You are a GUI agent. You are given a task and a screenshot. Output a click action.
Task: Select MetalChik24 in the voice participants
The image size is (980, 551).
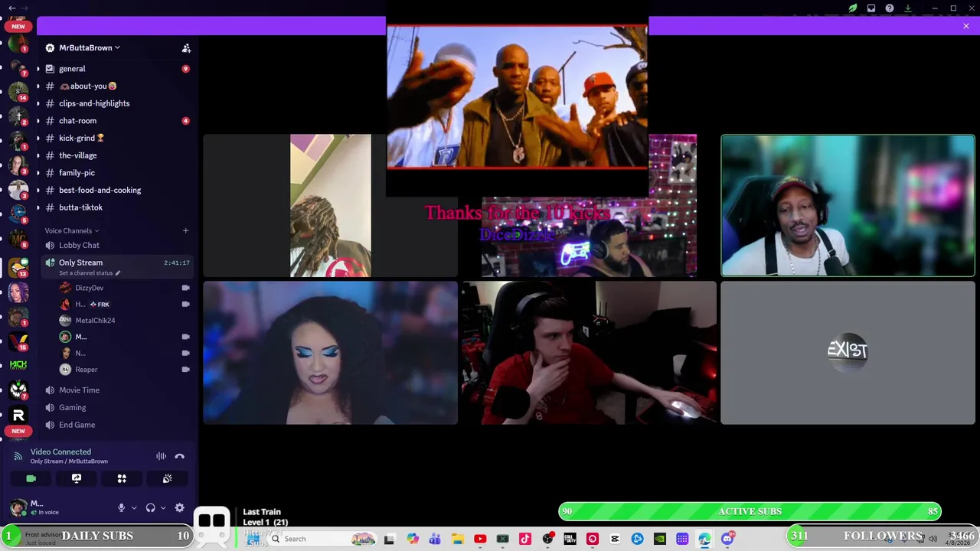95,321
